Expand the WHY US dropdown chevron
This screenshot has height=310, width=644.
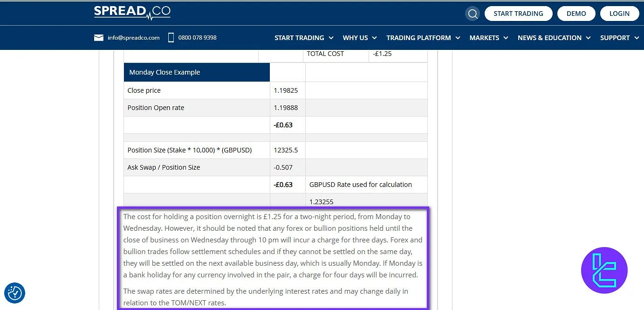pyautogui.click(x=375, y=38)
